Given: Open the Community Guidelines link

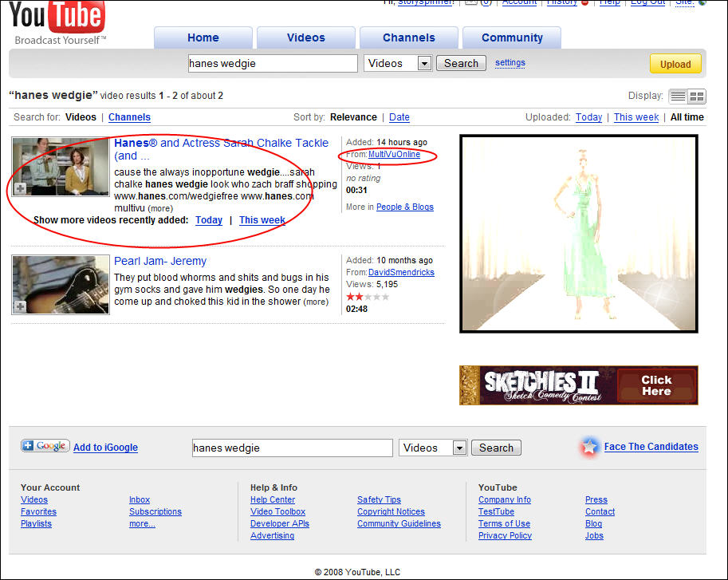Looking at the screenshot, I should (x=399, y=524).
